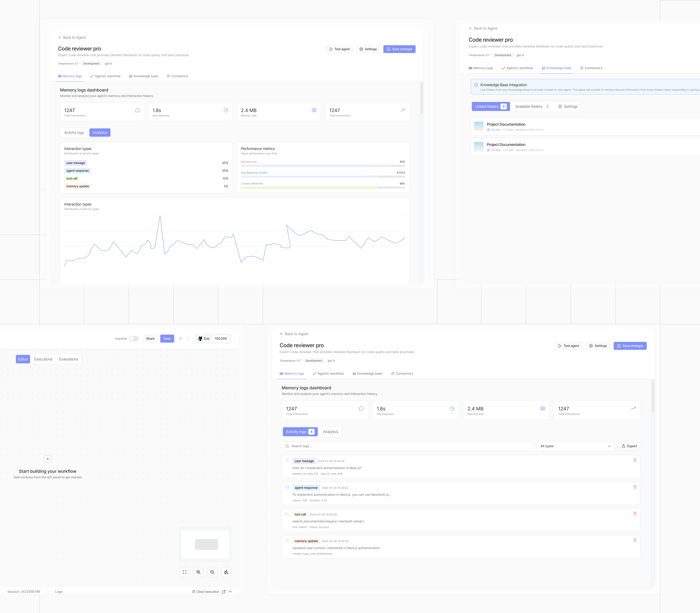This screenshot has height=613, width=700.
Task: Toggle the Inactive workflow switch
Action: click(134, 339)
